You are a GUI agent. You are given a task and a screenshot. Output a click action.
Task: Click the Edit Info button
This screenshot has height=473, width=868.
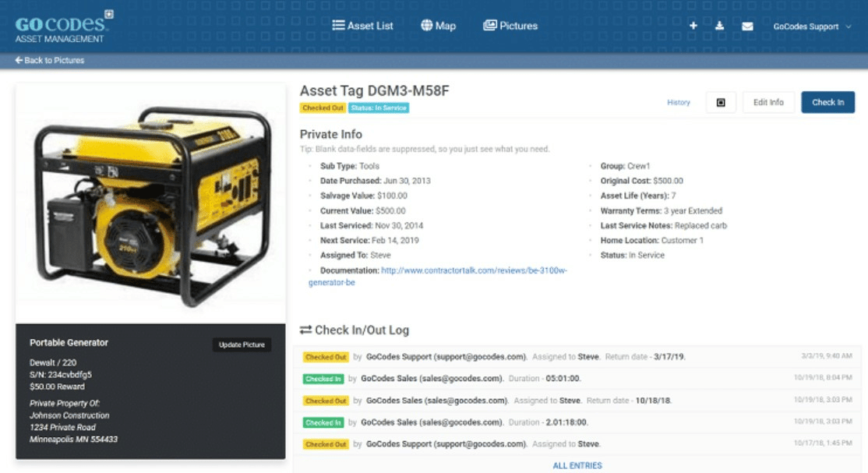tap(768, 102)
